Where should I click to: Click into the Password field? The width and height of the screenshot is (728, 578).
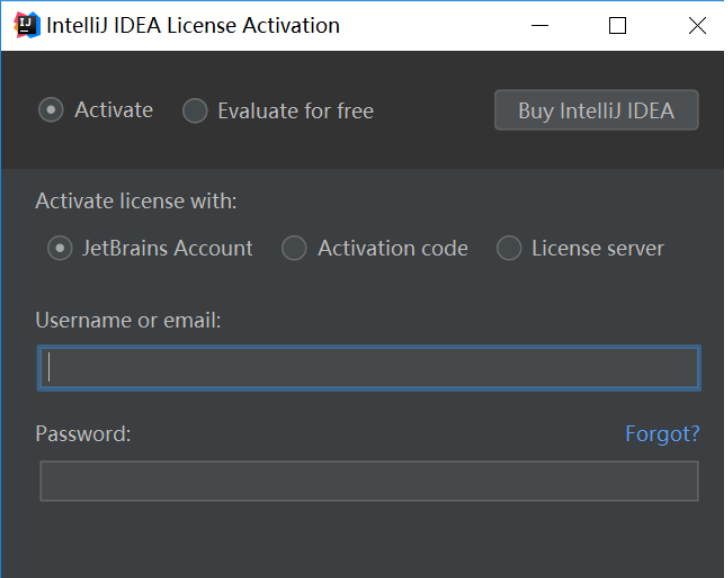(x=369, y=481)
